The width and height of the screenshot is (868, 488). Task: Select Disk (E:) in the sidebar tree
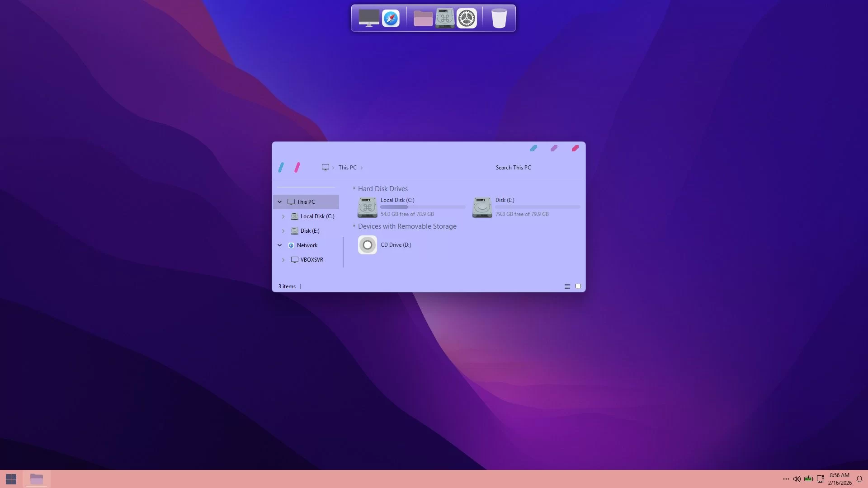[310, 231]
